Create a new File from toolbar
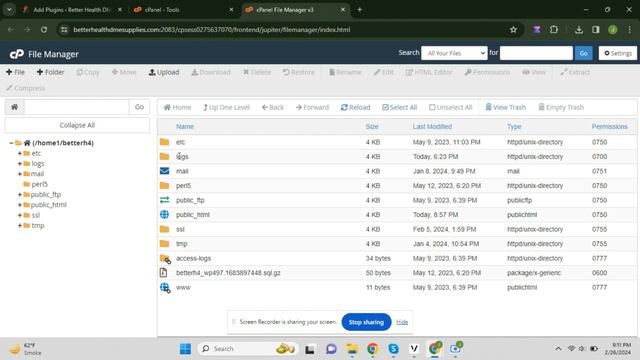Viewport: 640px width, 360px height. point(16,72)
